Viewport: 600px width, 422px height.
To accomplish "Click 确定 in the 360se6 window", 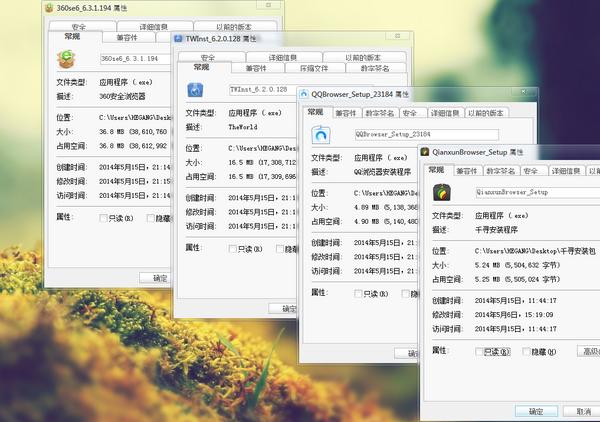I will [156, 278].
